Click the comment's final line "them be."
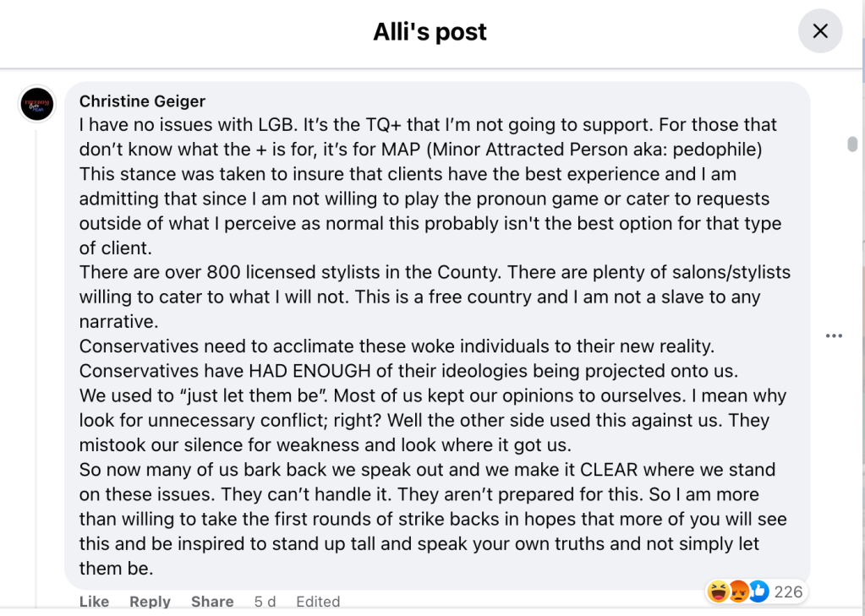This screenshot has width=865, height=616. click(116, 569)
